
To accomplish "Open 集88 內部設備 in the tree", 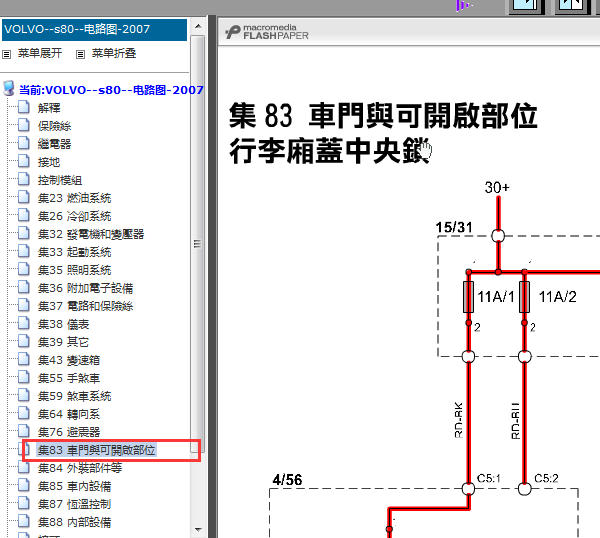I will 75,522.
